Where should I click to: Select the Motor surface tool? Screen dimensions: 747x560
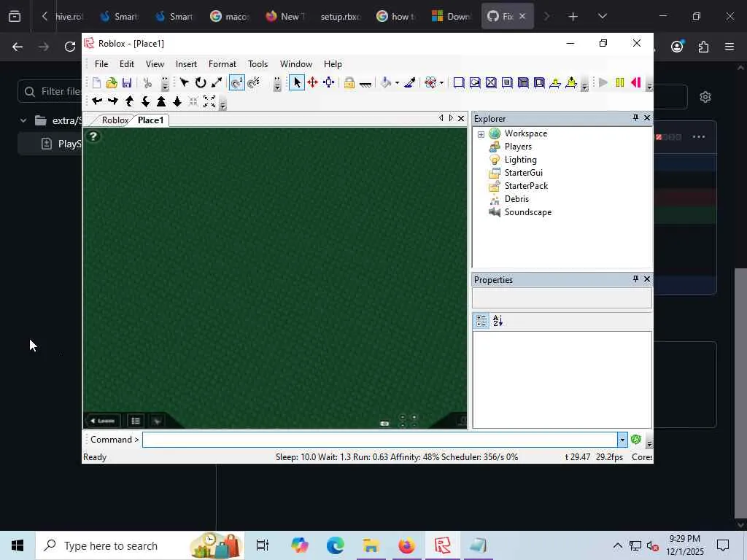[571, 83]
